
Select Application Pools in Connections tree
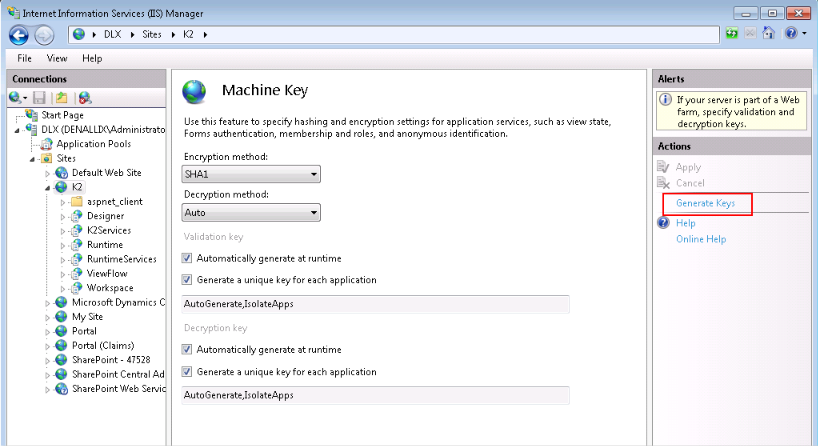pyautogui.click(x=93, y=144)
